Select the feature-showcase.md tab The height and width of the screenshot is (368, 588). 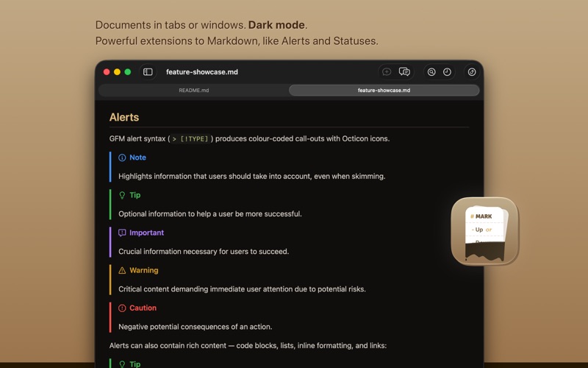[x=384, y=90]
